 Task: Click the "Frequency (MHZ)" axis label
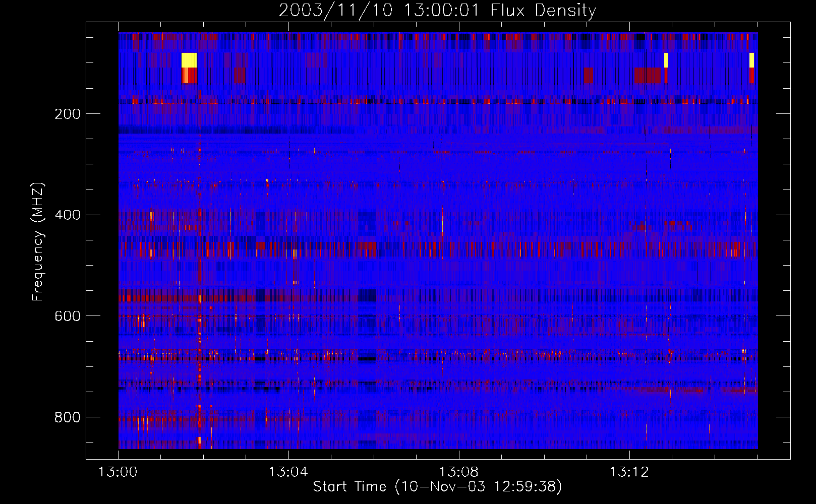click(37, 242)
